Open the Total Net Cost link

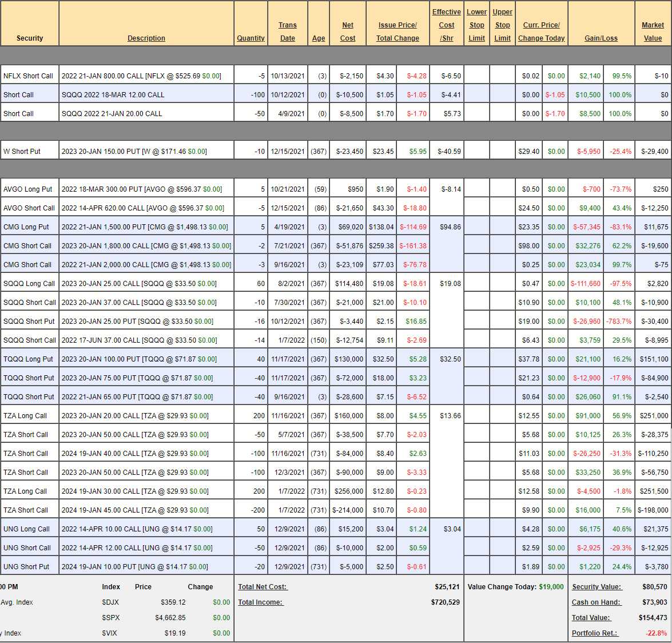[263, 587]
